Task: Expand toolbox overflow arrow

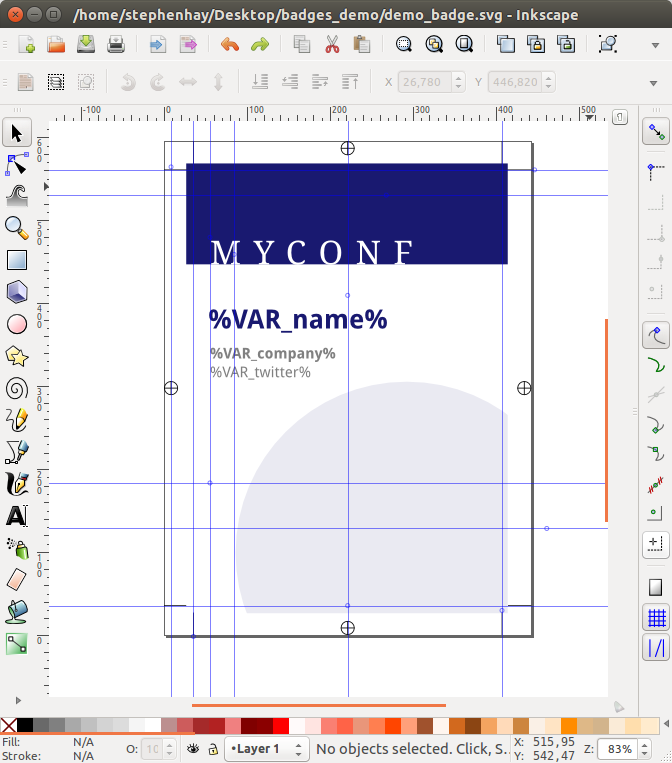Action: [18, 701]
